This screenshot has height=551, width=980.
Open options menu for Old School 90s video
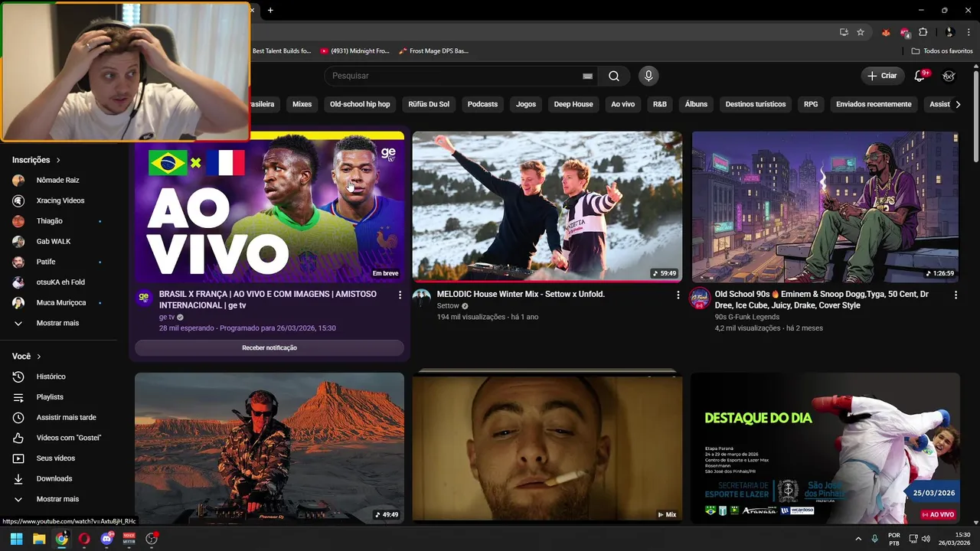955,295
